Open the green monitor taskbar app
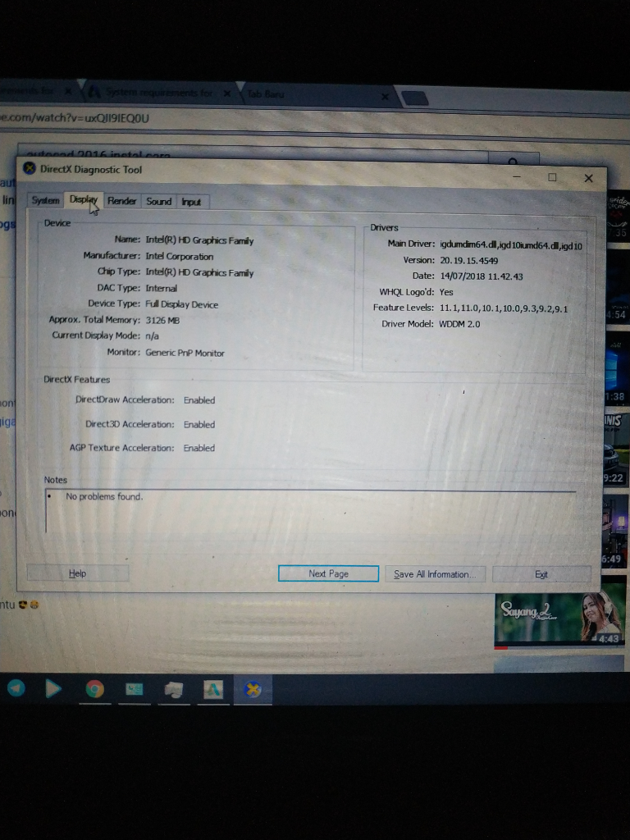This screenshot has width=630, height=840. 134,689
